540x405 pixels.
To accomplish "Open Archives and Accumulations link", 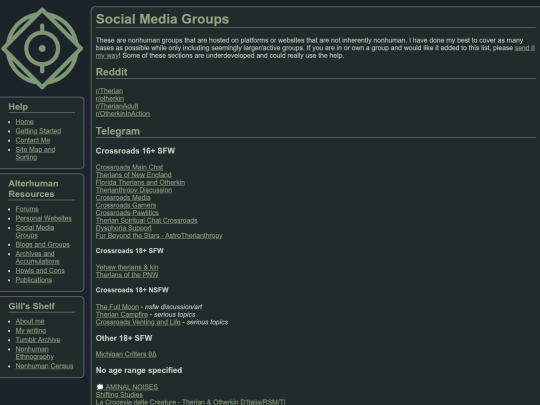I will [x=37, y=258].
